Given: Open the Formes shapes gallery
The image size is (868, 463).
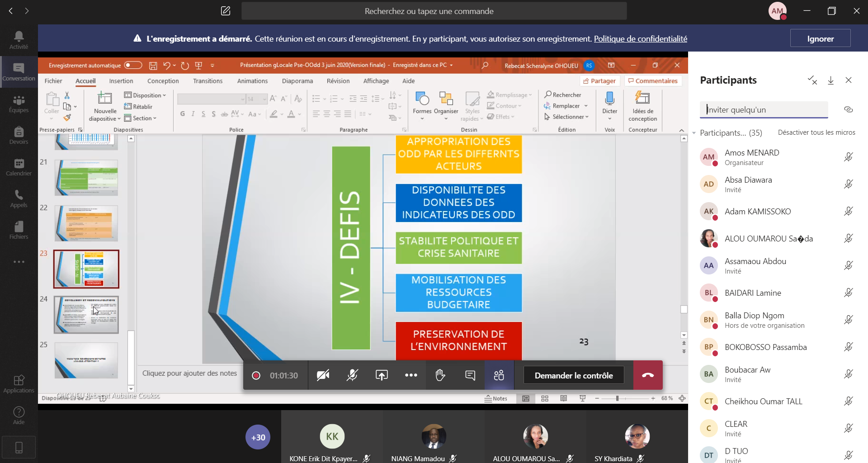Looking at the screenshot, I should (x=422, y=106).
